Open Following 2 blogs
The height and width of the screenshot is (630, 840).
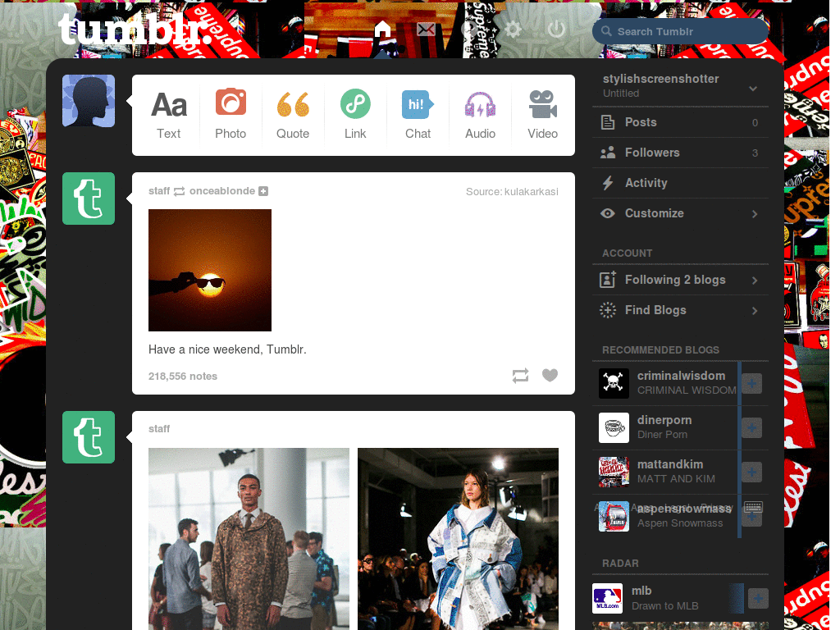[x=680, y=280]
